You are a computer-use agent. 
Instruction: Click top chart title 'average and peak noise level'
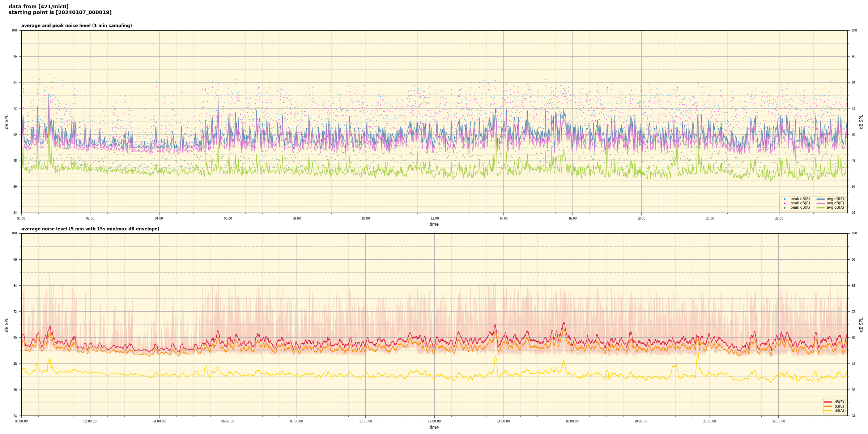click(x=76, y=26)
